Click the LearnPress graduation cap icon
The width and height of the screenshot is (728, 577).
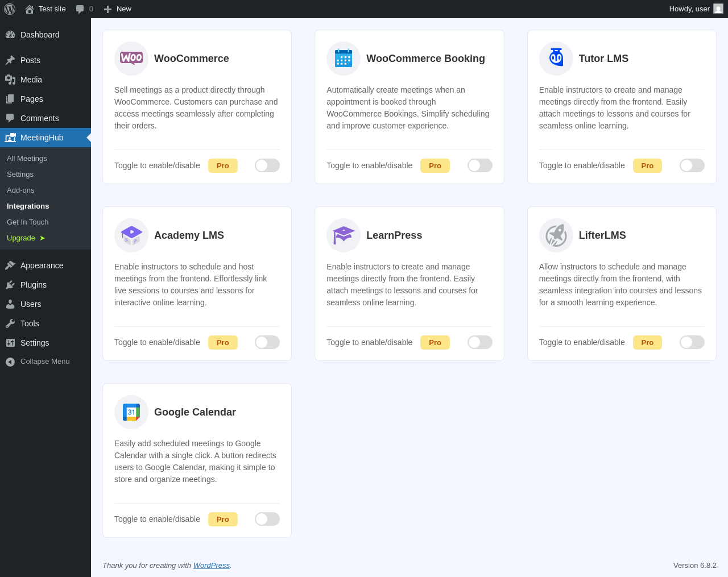(x=344, y=235)
